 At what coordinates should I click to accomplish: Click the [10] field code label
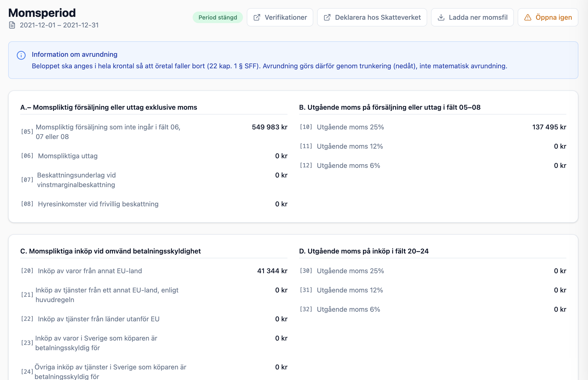click(306, 127)
